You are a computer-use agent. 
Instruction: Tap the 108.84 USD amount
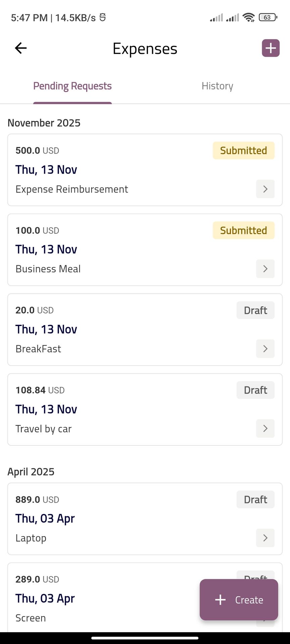[40, 390]
